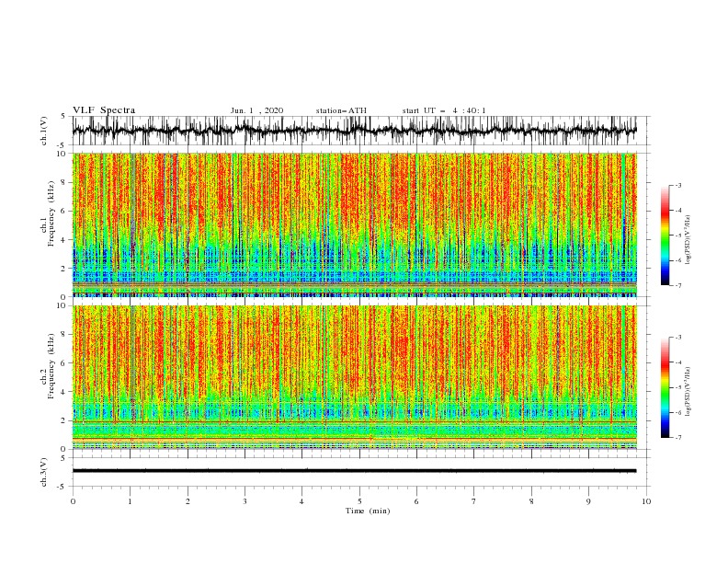Click ch.1 frequency tick label "10"
728x563 pixels.
coord(63,154)
